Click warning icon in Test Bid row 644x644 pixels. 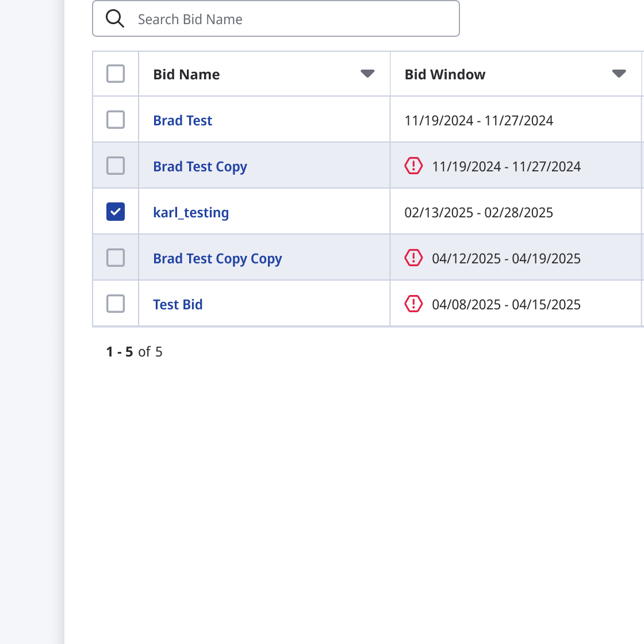(413, 304)
